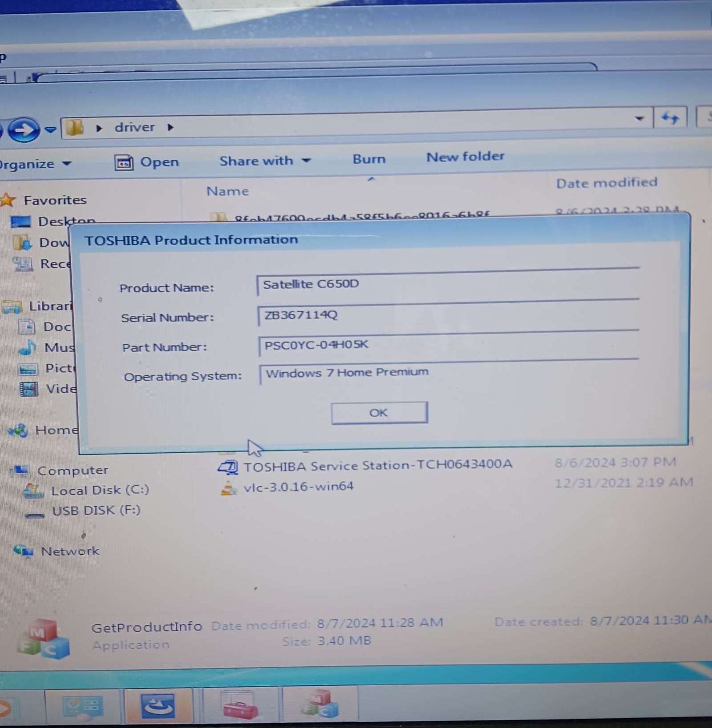This screenshot has width=712, height=728.
Task: Click the Serial Number text field
Action: click(447, 315)
